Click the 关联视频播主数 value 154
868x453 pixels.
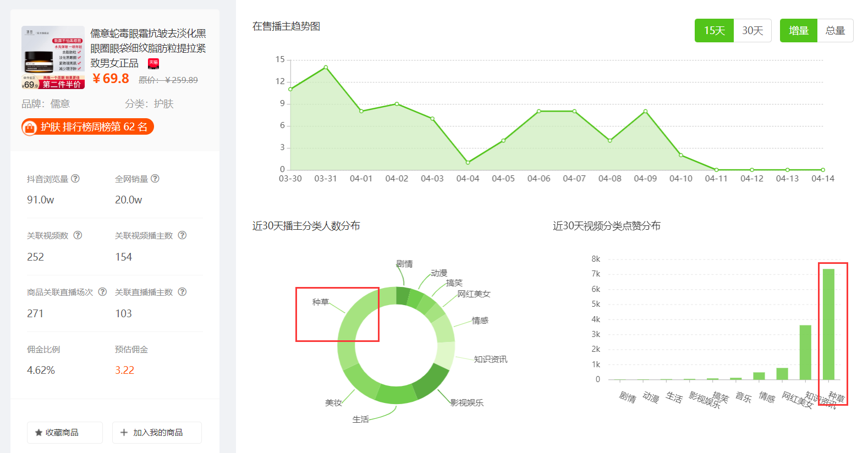point(123,257)
